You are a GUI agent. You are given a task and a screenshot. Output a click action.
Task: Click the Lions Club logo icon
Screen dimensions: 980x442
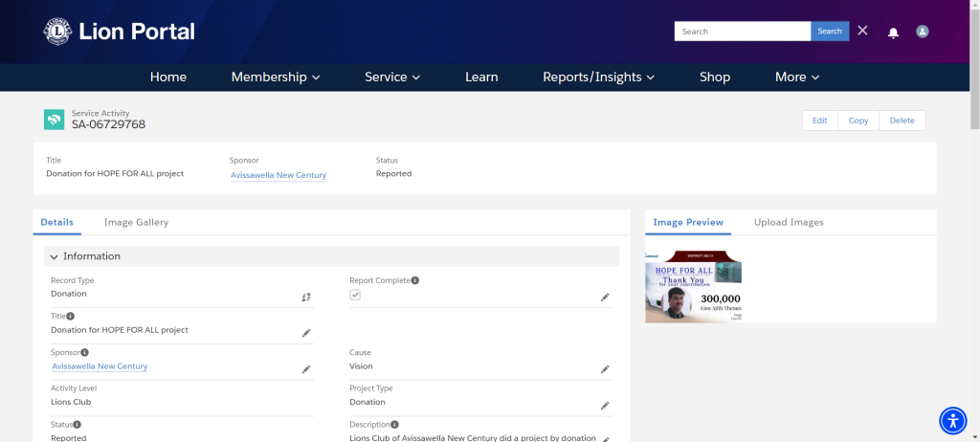coord(57,32)
